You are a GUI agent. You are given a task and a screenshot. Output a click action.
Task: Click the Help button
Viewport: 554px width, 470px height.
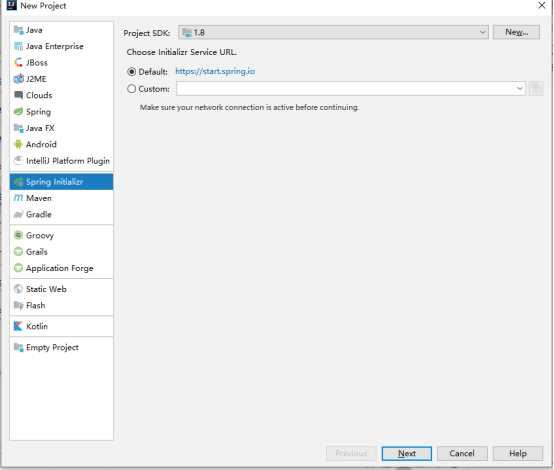pos(518,453)
